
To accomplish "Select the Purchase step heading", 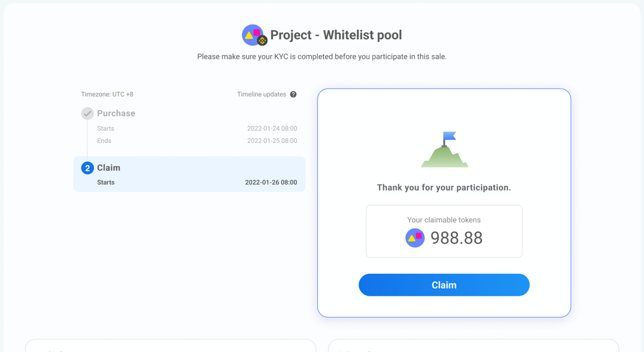I will pyautogui.click(x=116, y=113).
